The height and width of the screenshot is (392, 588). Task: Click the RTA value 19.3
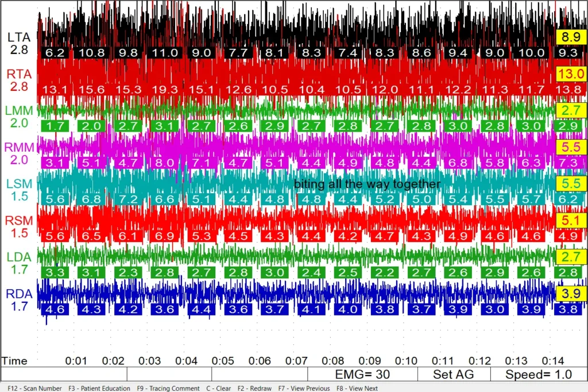click(165, 89)
